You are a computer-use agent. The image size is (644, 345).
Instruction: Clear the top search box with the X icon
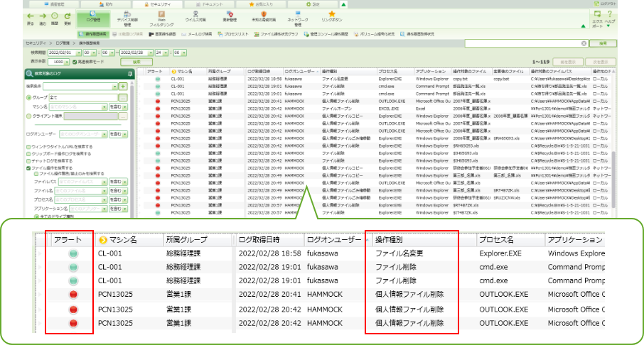tap(584, 43)
